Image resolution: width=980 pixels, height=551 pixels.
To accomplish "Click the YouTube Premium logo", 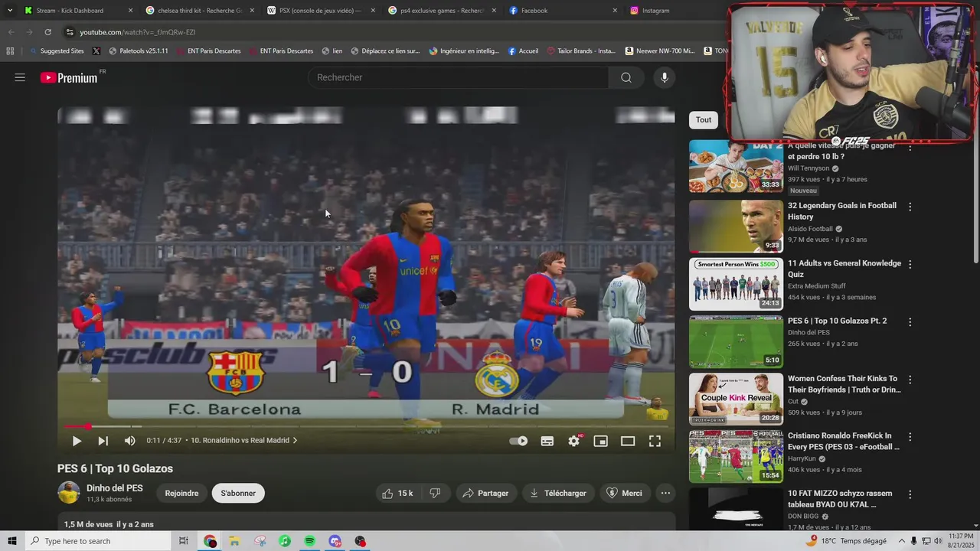I will point(69,77).
